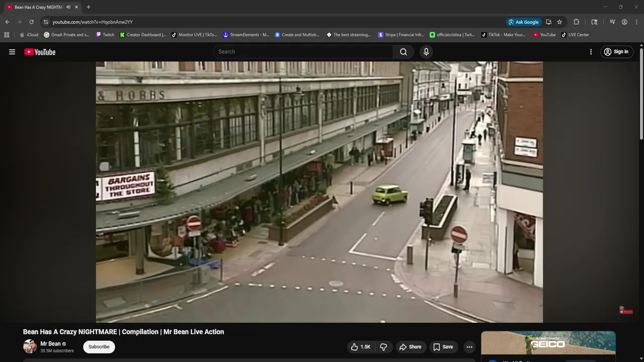Viewport: 644px width, 362px height.
Task: Open the browser extensions puzzle icon
Action: point(577,22)
